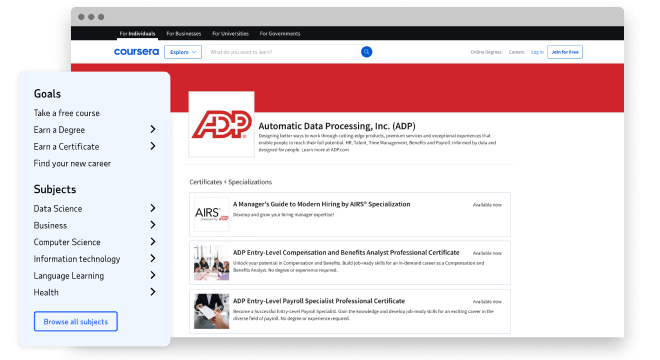
Task: Focus the 'What do you want to learn' field
Action: pos(284,52)
